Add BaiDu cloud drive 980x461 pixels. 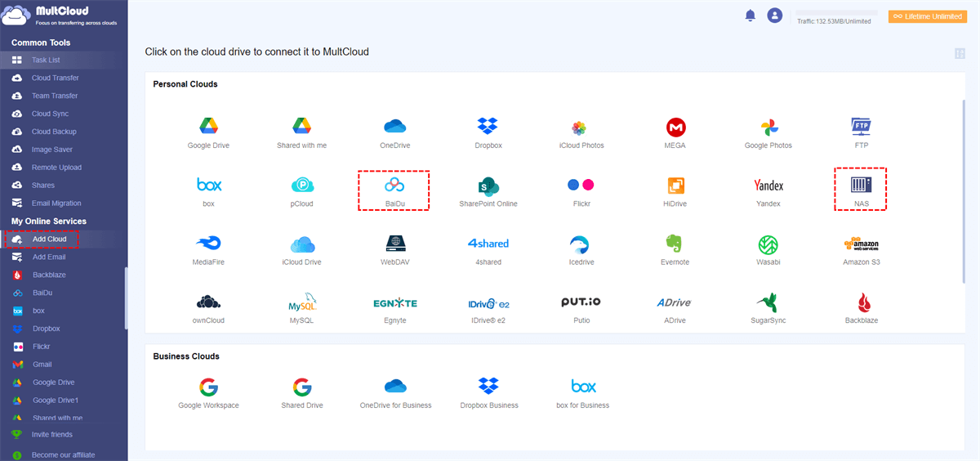coord(395,186)
